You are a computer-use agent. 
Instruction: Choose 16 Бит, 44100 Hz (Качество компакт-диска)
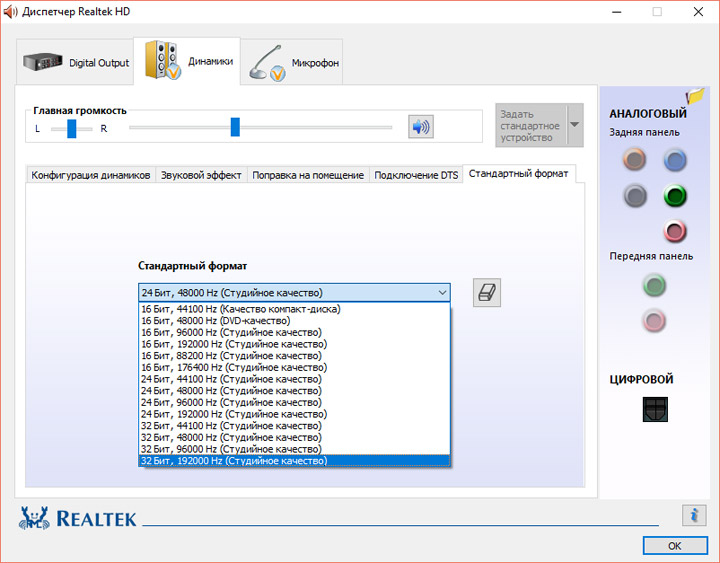(x=294, y=309)
